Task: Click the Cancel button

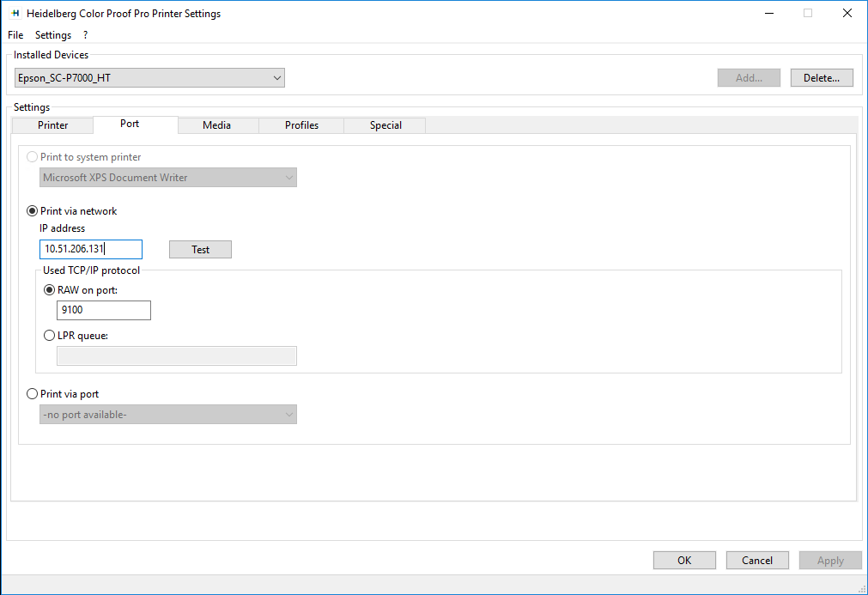Action: point(756,560)
